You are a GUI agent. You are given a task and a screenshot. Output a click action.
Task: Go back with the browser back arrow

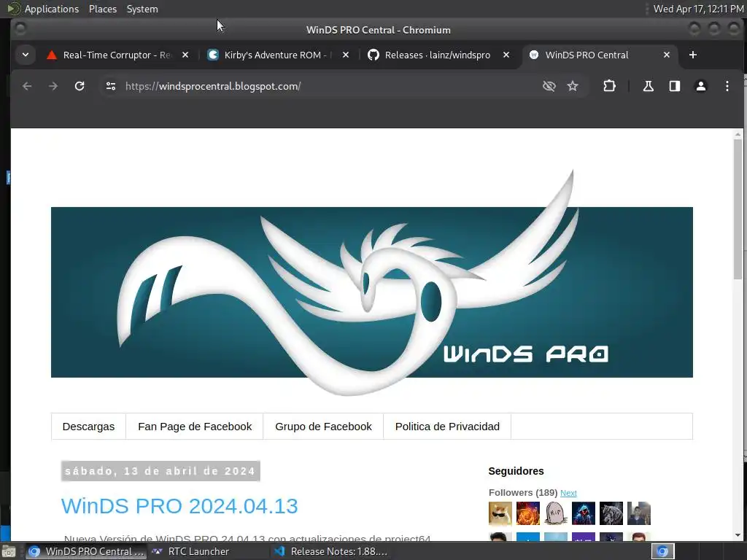tap(27, 86)
